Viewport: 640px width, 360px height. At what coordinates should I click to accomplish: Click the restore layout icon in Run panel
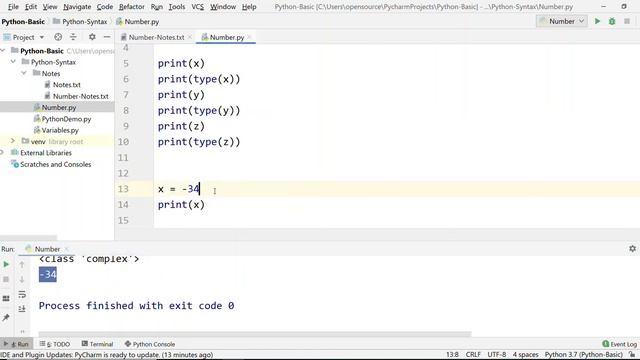pos(6,299)
